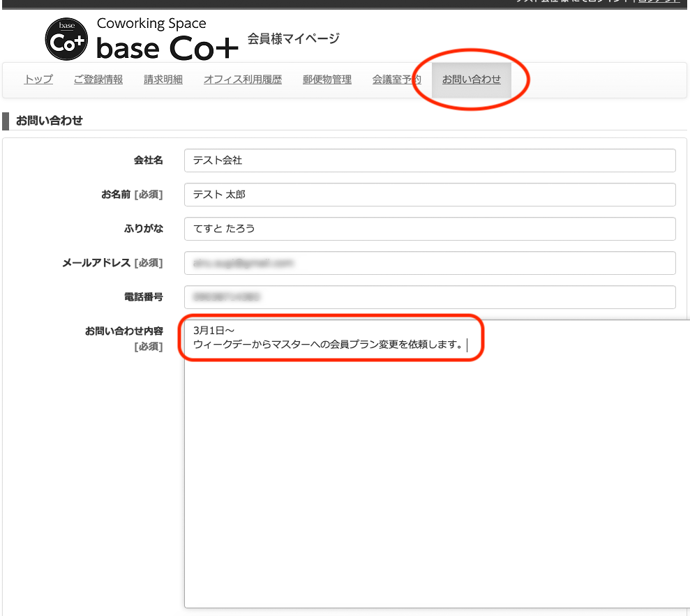Screen dimensions: 690x616
Task: Open the トップ navigation tab
Action: click(38, 80)
